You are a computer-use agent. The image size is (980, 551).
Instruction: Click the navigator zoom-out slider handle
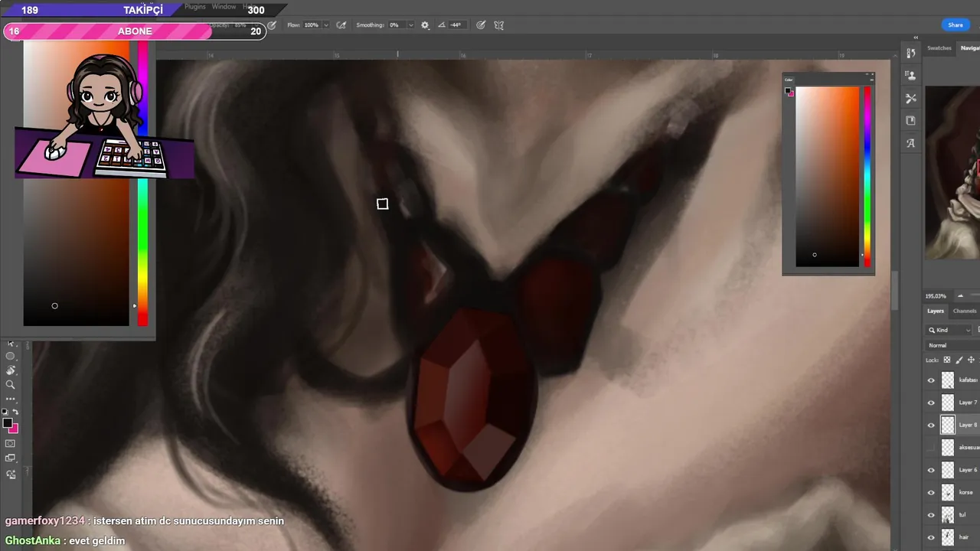tap(960, 296)
